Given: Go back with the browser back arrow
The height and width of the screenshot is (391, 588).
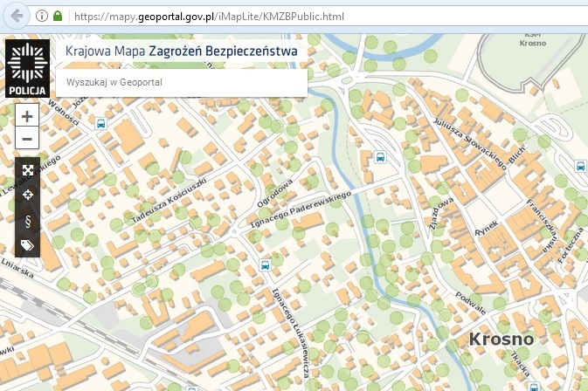Looking at the screenshot, I should point(16,16).
